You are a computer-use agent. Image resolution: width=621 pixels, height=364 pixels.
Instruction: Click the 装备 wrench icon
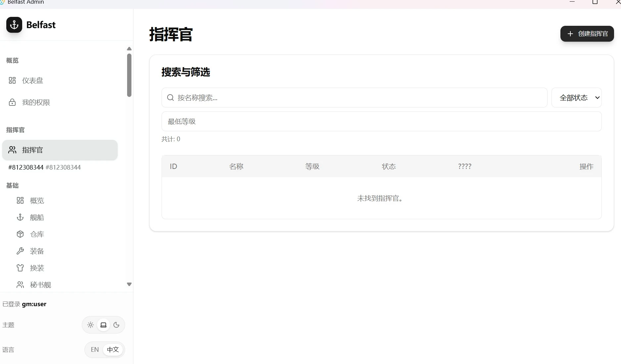[x=20, y=251]
